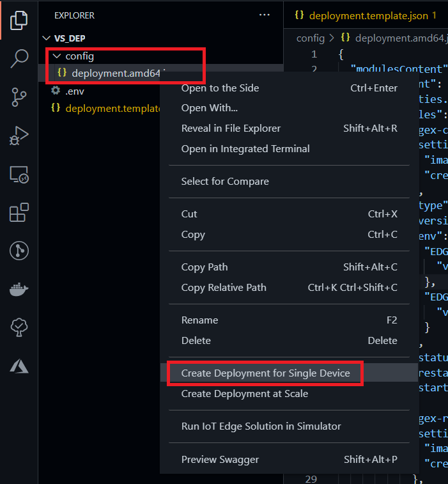Choose Create Deployment at Scale
Image resolution: width=448 pixels, height=484 pixels.
(x=244, y=393)
